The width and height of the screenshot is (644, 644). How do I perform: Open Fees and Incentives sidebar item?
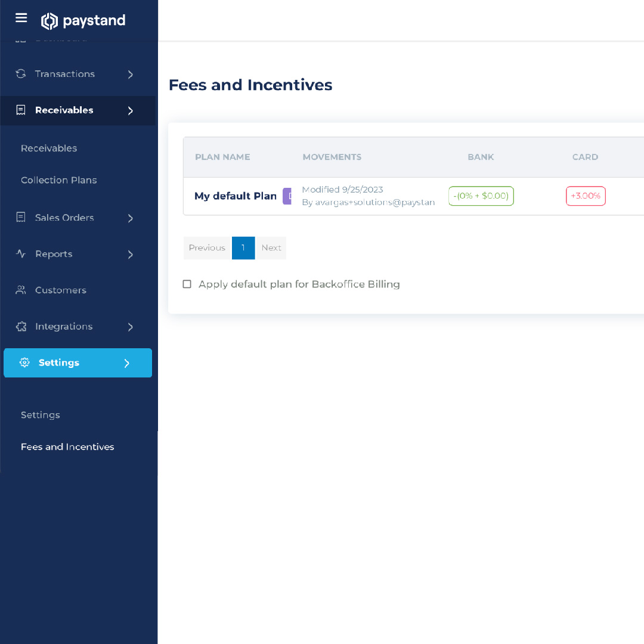click(x=67, y=447)
